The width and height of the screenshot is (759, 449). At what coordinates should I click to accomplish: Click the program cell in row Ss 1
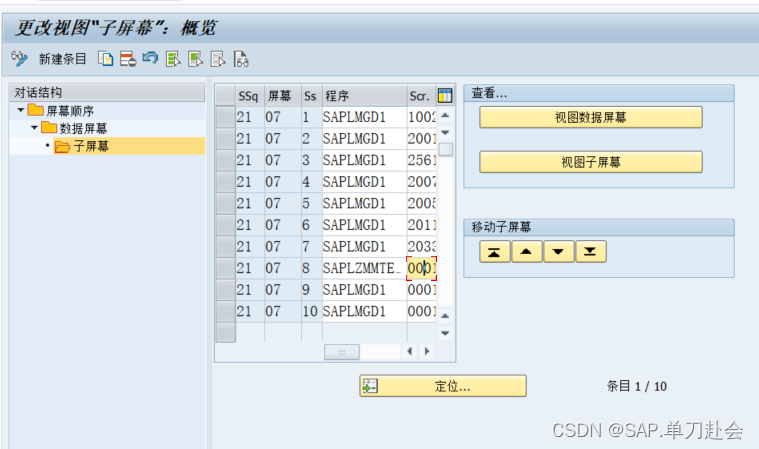pyautogui.click(x=364, y=117)
